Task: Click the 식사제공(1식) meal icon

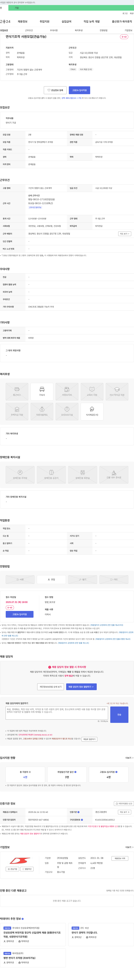Action: [x=92, y=411]
